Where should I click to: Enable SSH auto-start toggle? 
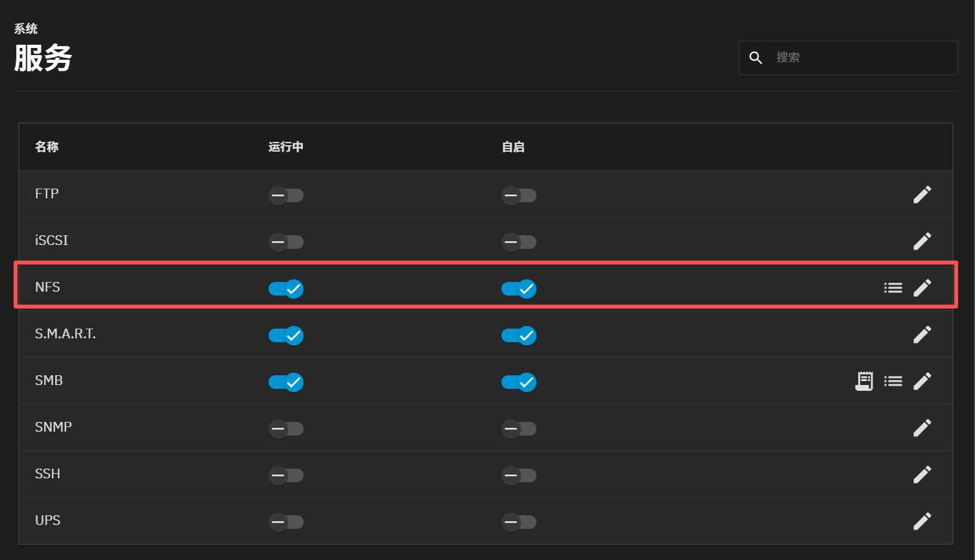click(519, 475)
